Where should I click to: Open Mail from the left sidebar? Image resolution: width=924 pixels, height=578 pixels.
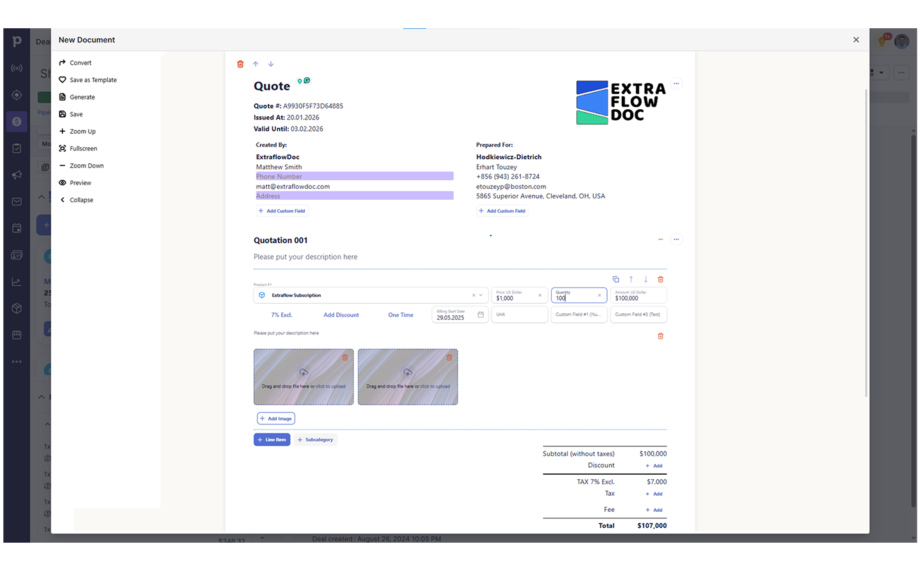pos(16,201)
